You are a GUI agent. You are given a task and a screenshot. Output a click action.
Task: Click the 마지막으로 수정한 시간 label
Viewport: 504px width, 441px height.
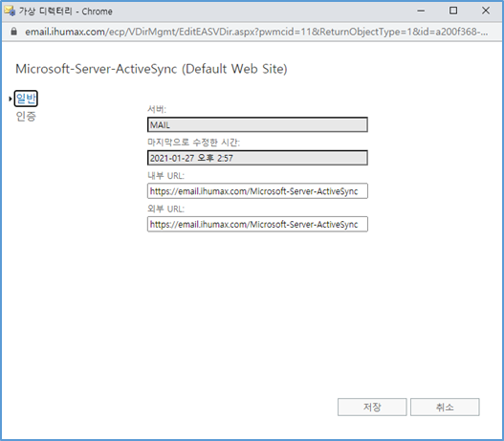[193, 143]
